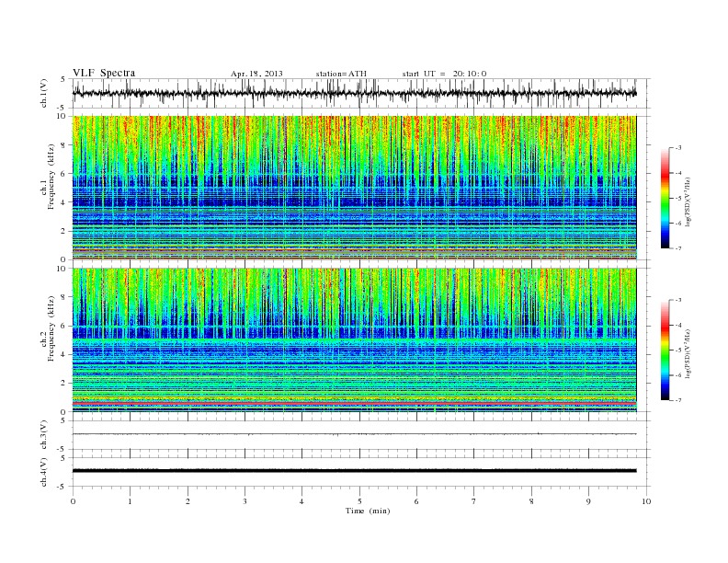Click the 'start UT = 20:10:0' text
Image resolution: width=728 pixels, height=563 pixels.
444,74
